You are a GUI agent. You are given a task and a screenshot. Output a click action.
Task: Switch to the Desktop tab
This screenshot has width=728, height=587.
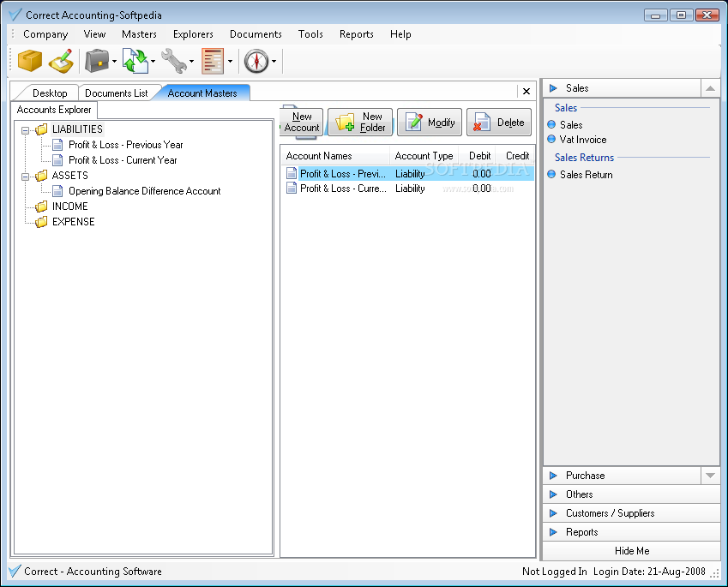click(50, 93)
